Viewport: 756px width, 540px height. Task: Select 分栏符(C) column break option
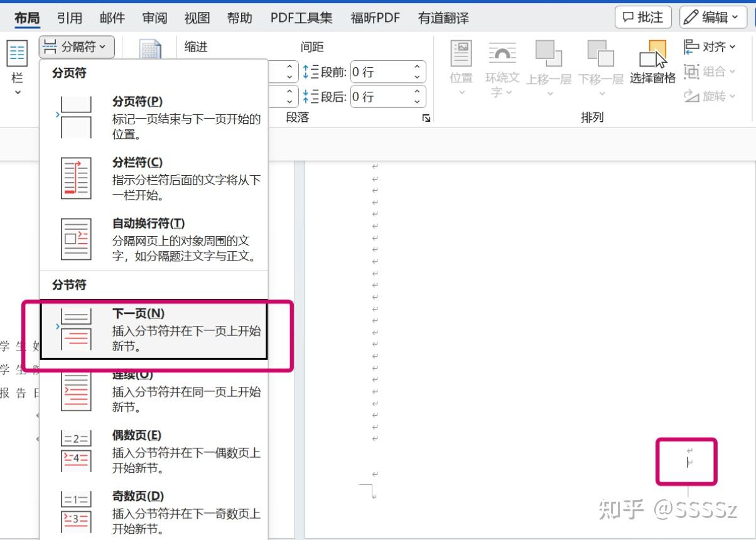tap(154, 178)
